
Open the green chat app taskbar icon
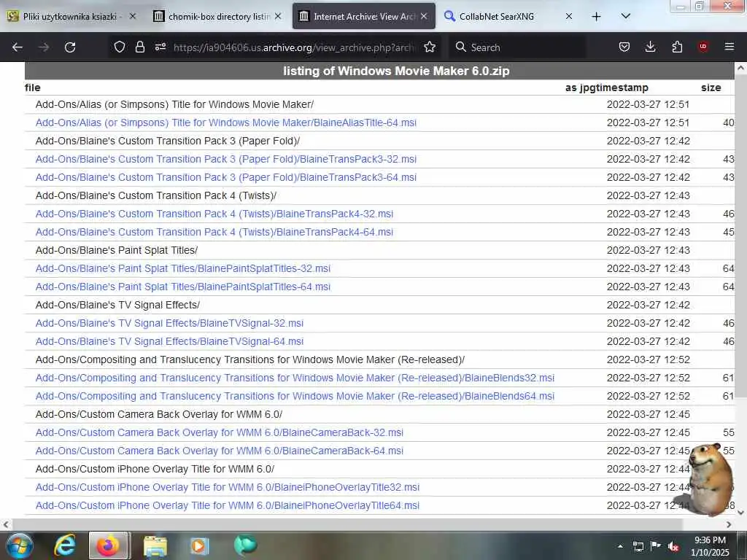point(245,545)
